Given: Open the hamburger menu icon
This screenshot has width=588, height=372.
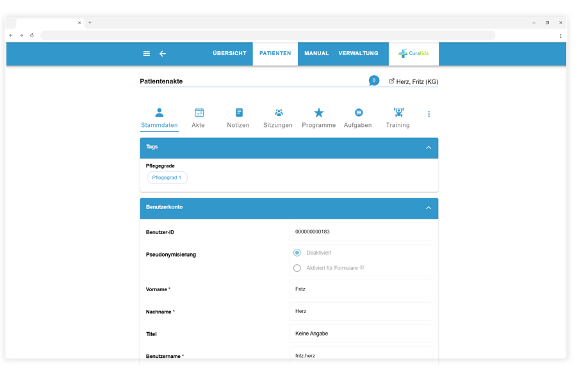Looking at the screenshot, I should tap(147, 54).
